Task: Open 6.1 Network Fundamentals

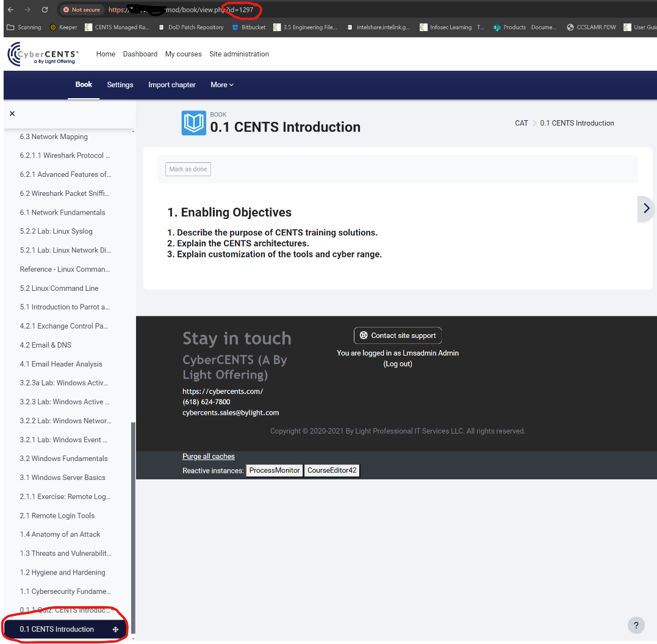Action: (62, 212)
